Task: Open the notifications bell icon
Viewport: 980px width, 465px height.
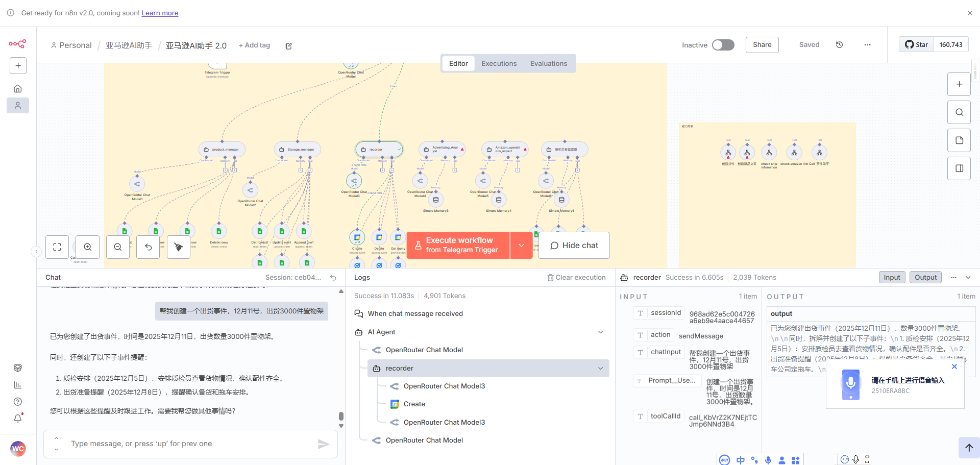Action: click(18, 419)
